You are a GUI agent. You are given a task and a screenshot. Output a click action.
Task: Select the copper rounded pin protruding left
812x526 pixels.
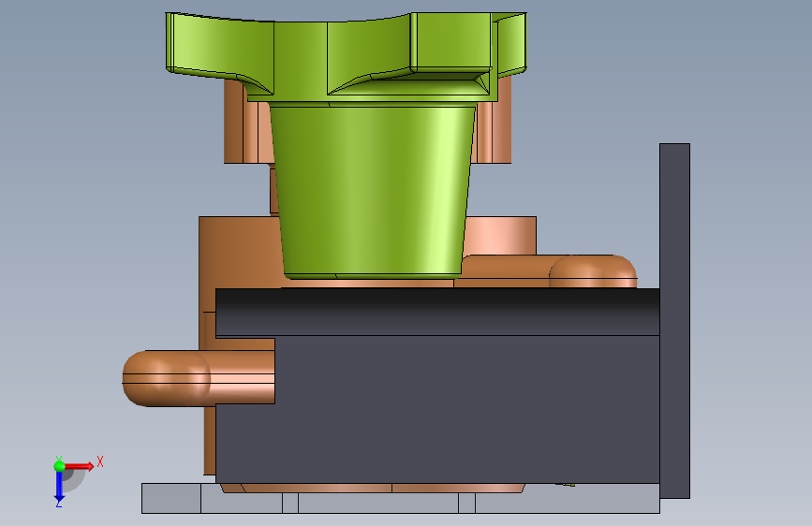point(199,378)
